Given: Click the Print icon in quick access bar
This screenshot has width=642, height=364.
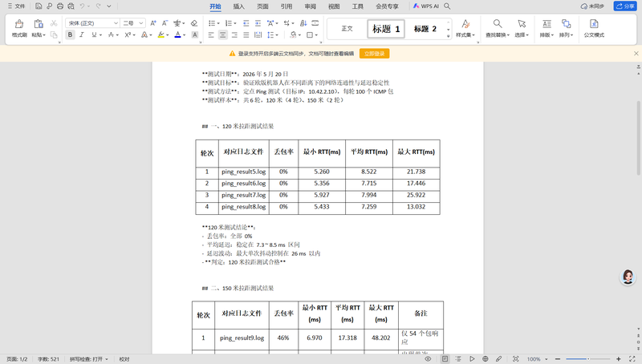Looking at the screenshot, I should coord(60,6).
